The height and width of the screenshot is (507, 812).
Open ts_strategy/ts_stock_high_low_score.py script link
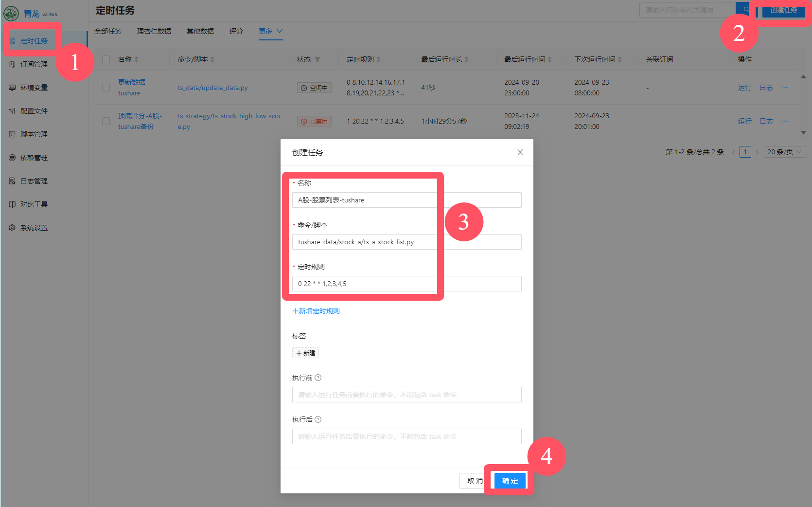point(229,121)
